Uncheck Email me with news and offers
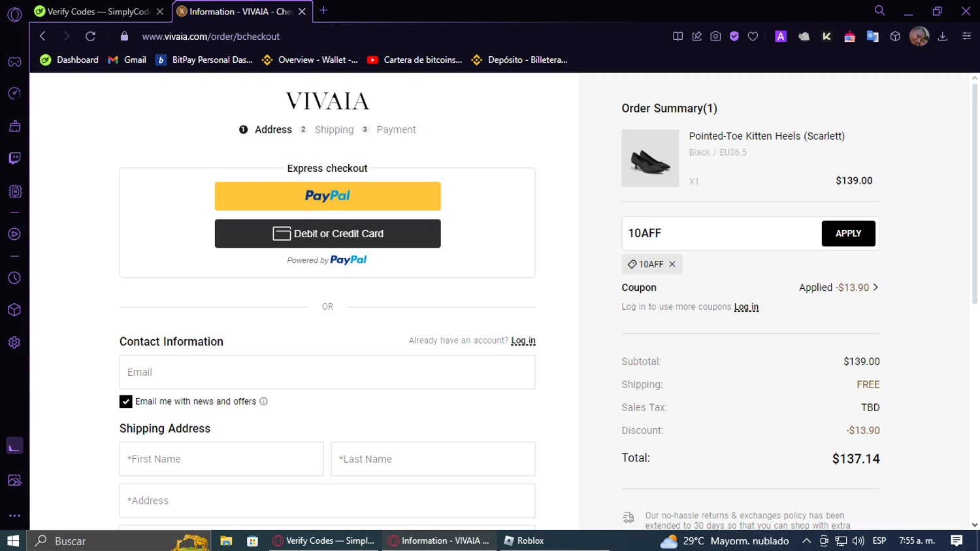The image size is (980, 551). (125, 401)
